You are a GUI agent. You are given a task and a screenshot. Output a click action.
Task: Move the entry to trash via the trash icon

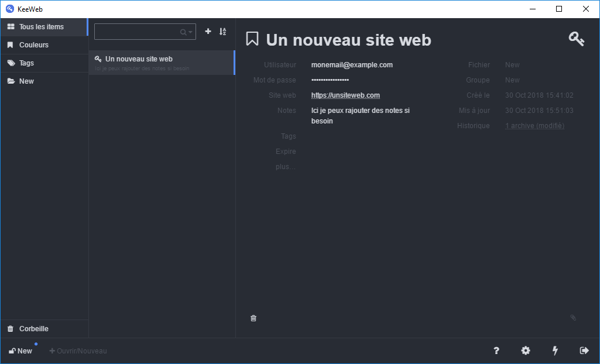[253, 318]
